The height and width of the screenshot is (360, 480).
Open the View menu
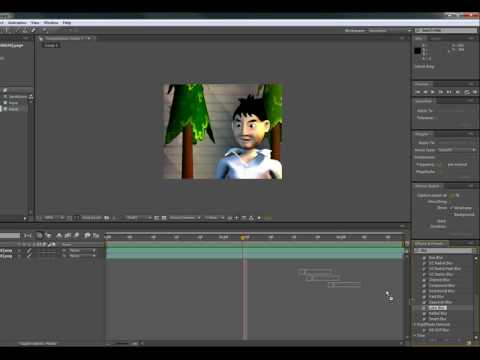point(35,23)
